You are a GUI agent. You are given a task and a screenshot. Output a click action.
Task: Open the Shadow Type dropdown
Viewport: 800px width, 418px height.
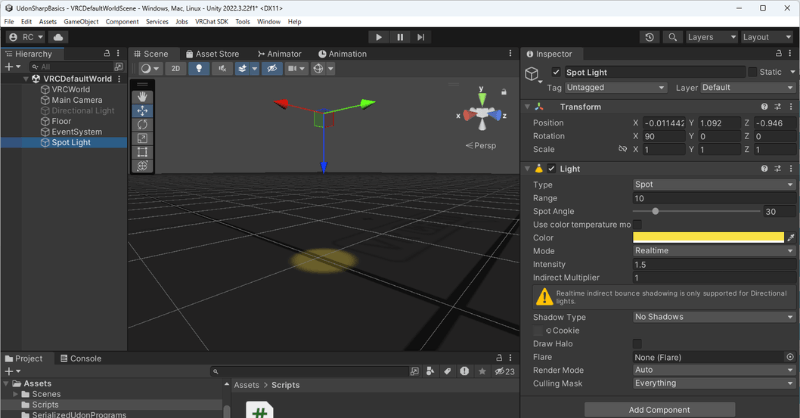click(714, 317)
